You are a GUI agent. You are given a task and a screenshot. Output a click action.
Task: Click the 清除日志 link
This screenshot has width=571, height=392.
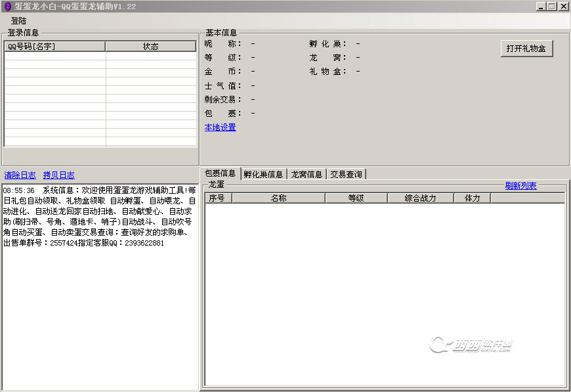(x=20, y=175)
